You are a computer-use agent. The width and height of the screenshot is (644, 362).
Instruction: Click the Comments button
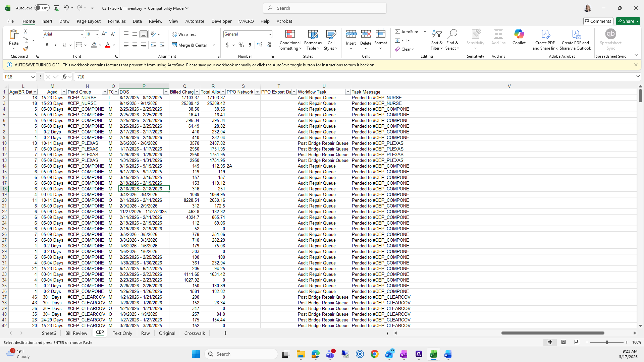(598, 21)
